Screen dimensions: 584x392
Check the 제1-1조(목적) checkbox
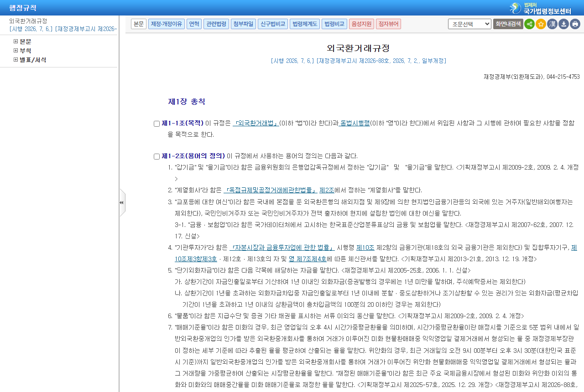click(x=156, y=124)
